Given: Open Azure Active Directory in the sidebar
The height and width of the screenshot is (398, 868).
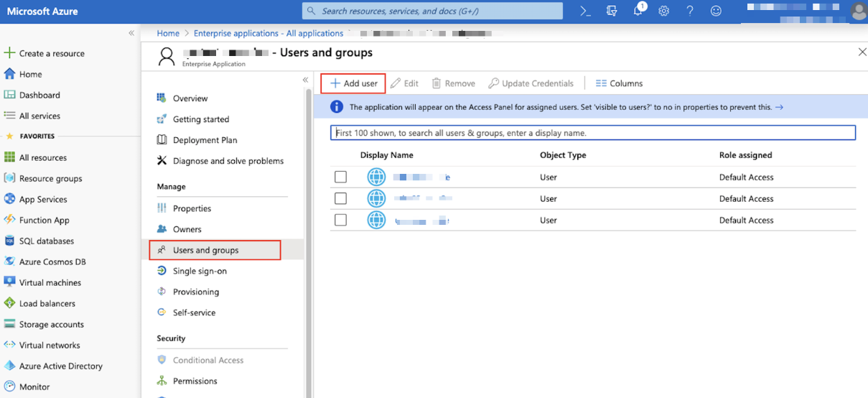Looking at the screenshot, I should [60, 366].
